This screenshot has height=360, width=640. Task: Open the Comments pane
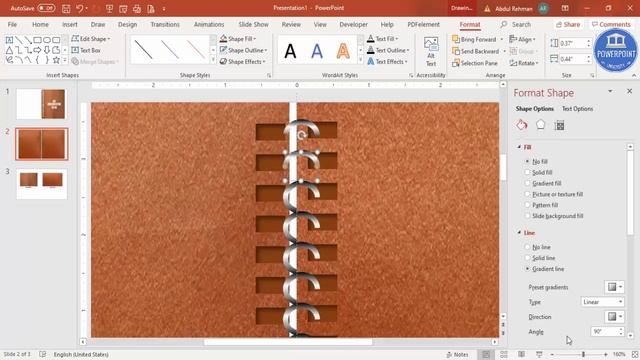611,24
